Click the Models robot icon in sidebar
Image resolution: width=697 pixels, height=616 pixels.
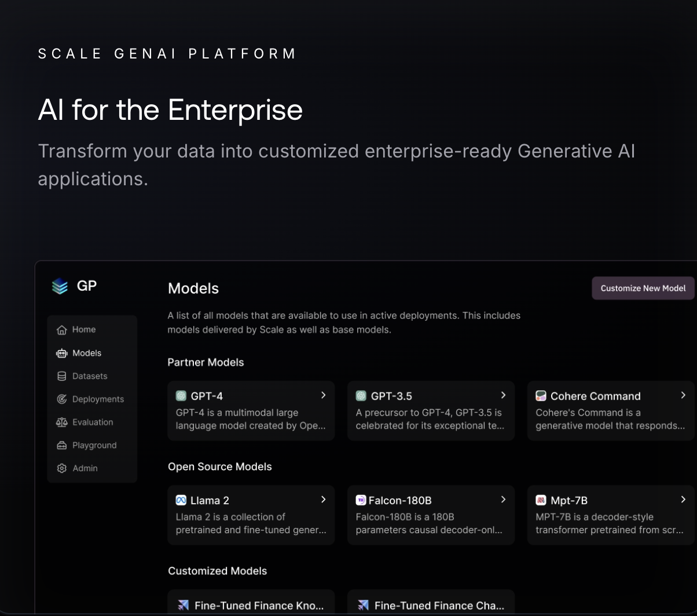coord(62,353)
